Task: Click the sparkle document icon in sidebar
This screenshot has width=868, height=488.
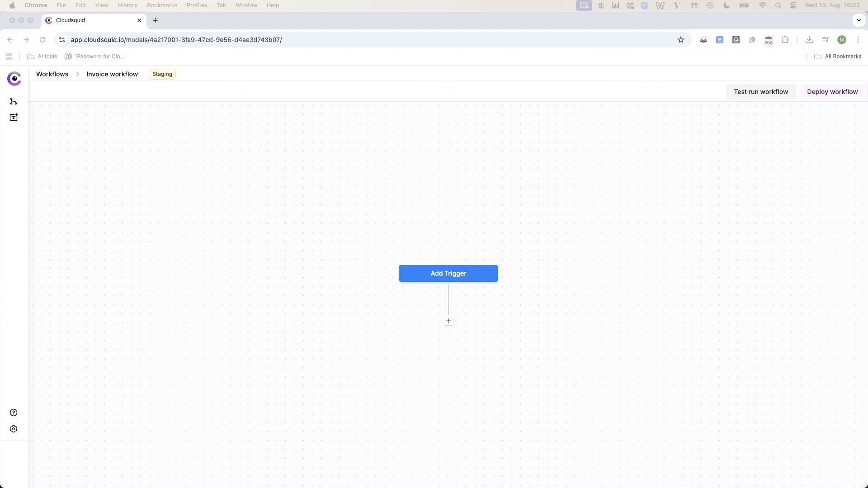Action: tap(14, 117)
